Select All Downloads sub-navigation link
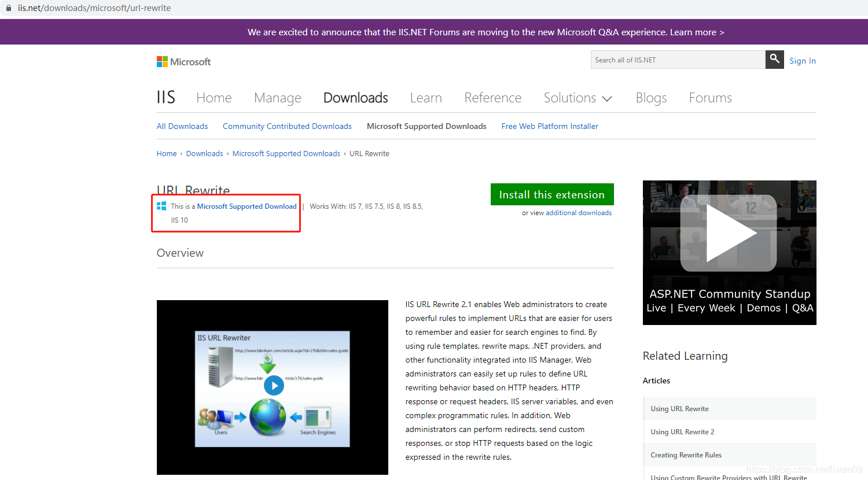The width and height of the screenshot is (868, 480). tap(182, 126)
